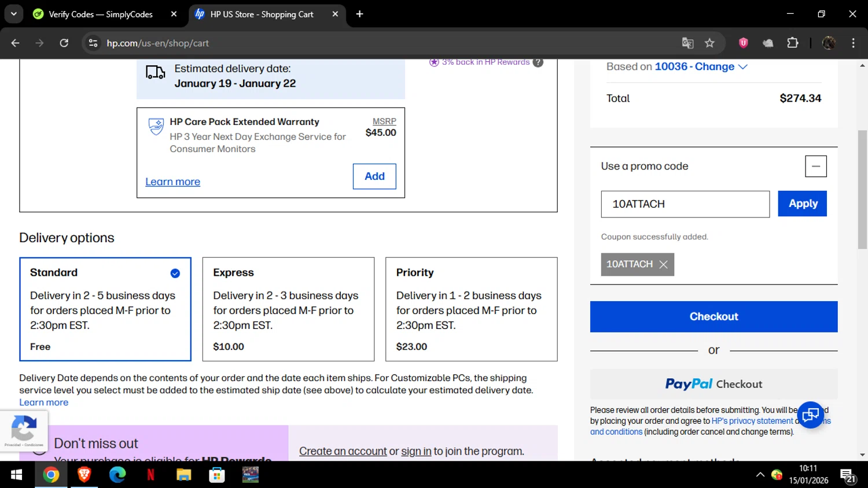868x488 pixels.
Task: Show hidden system tray icons
Action: point(760,475)
